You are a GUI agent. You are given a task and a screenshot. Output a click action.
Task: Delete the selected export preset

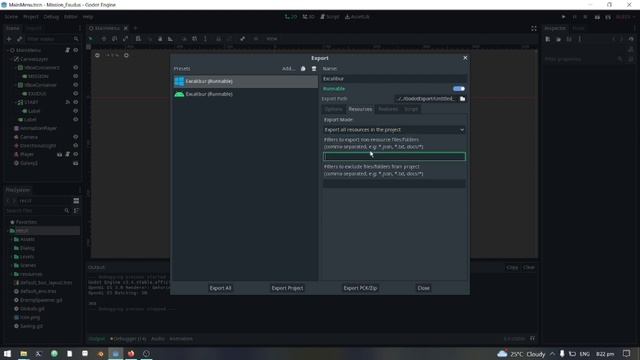point(314,69)
